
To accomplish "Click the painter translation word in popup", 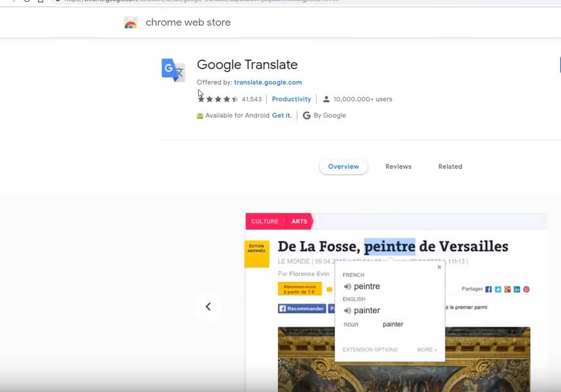I will click(x=367, y=310).
